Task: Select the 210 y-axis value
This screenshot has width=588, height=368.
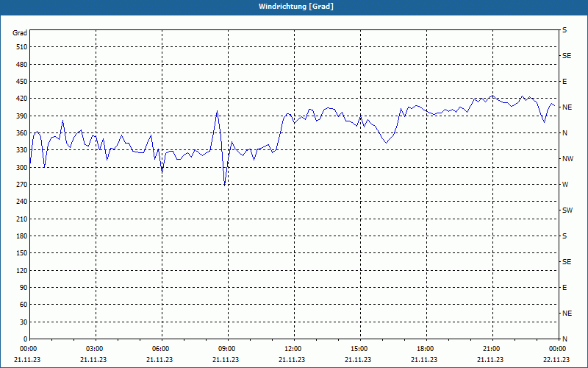Action: pos(22,219)
